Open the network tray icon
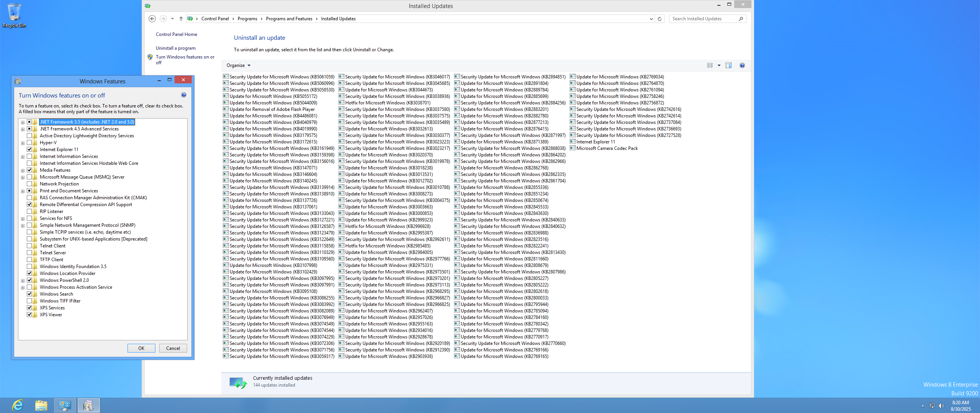Screen dimensions: 980x413 point(932,406)
